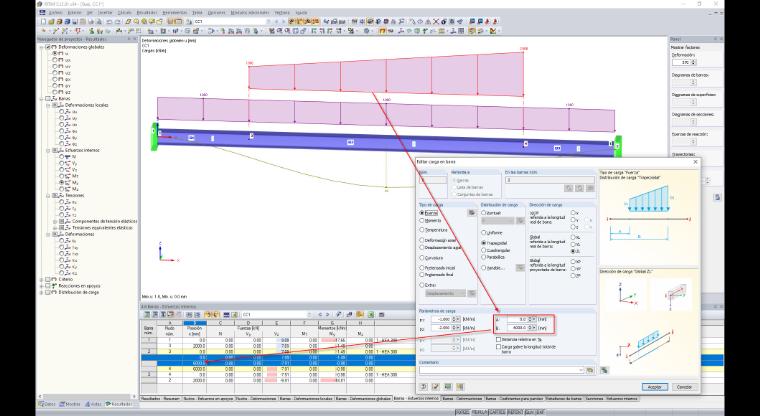This screenshot has height=416, width=760.
Task: Open the Calcular menu
Action: pos(125,13)
